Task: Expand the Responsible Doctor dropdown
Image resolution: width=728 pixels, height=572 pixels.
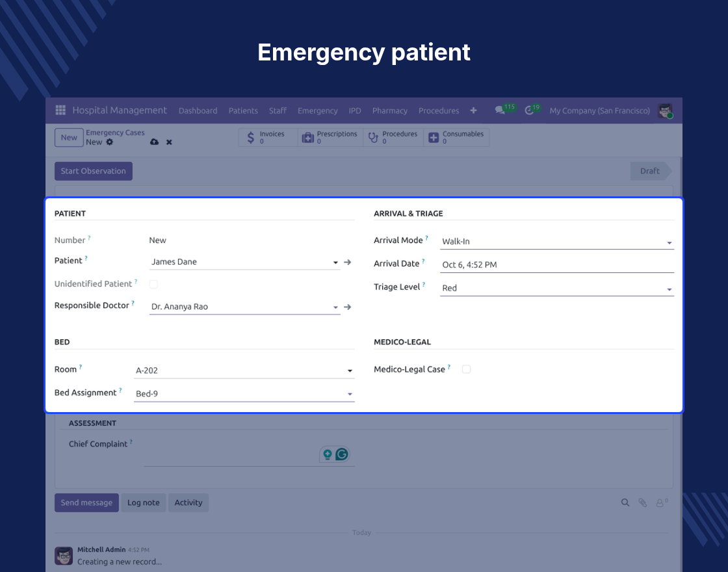Action: (x=335, y=307)
